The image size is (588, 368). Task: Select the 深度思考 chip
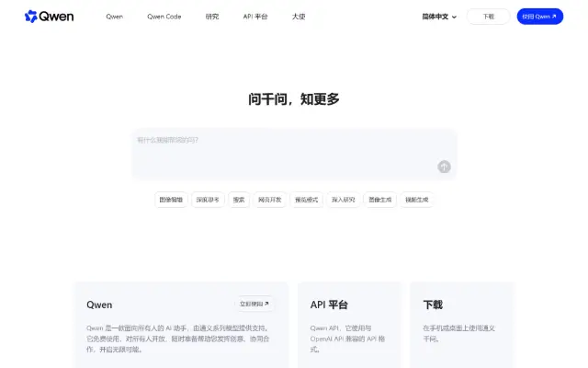(208, 200)
